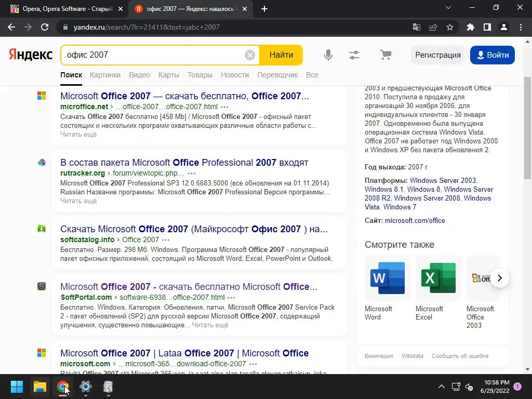Click microffice.net result favicon
The image size is (532, 399).
point(42,96)
